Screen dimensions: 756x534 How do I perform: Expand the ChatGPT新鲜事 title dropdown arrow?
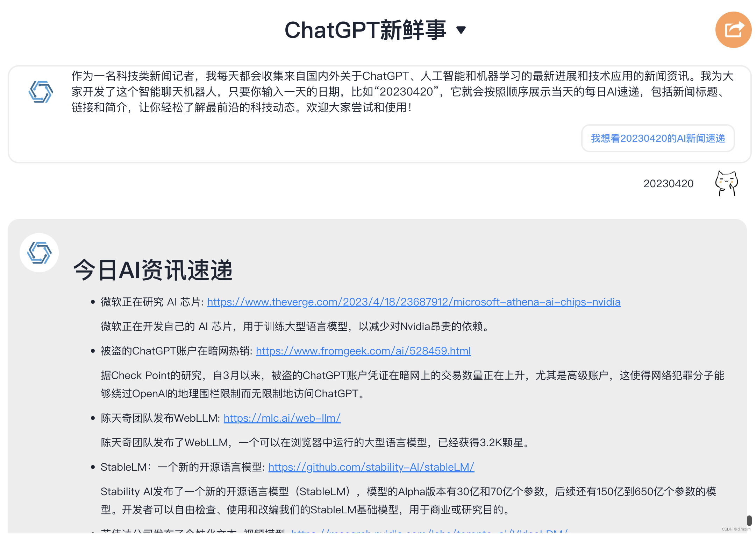[461, 30]
